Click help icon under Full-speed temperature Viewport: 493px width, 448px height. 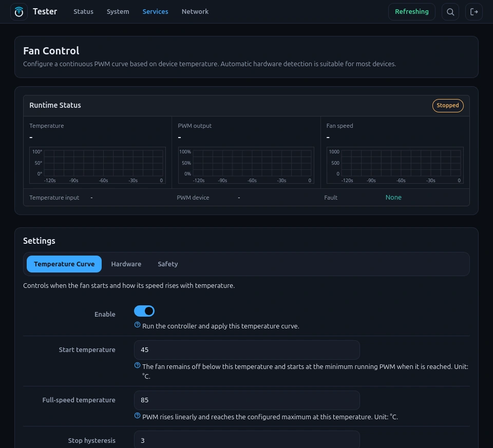138,416
